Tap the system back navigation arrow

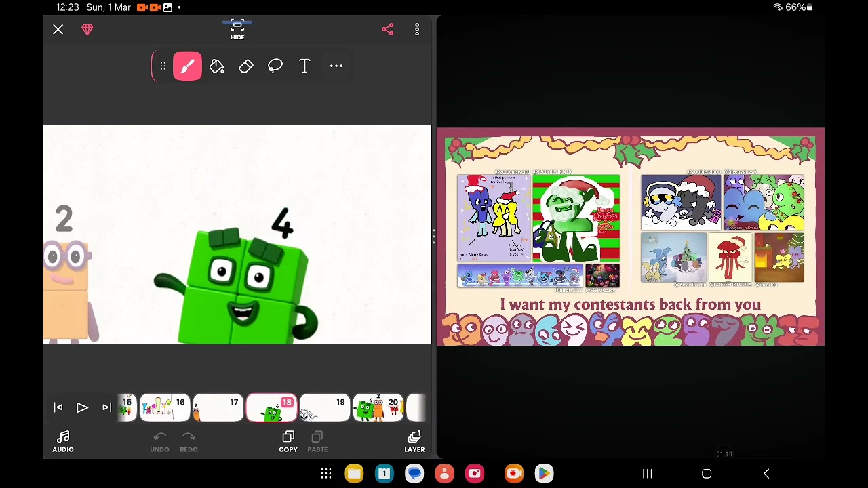[x=766, y=474]
